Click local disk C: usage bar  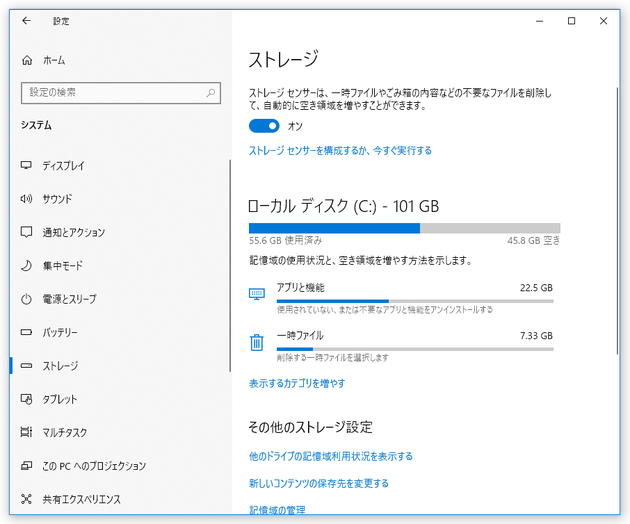tap(405, 228)
